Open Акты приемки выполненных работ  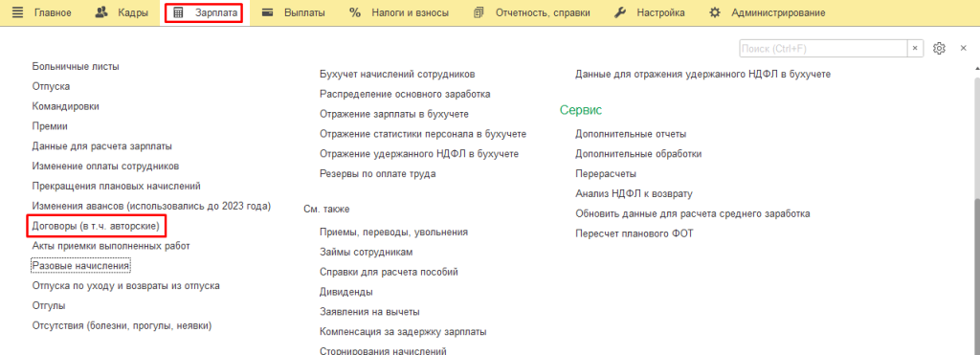[x=111, y=246]
